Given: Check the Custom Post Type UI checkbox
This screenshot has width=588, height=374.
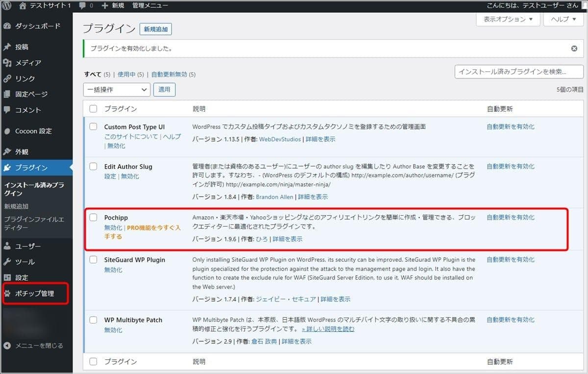Looking at the screenshot, I should click(x=93, y=126).
